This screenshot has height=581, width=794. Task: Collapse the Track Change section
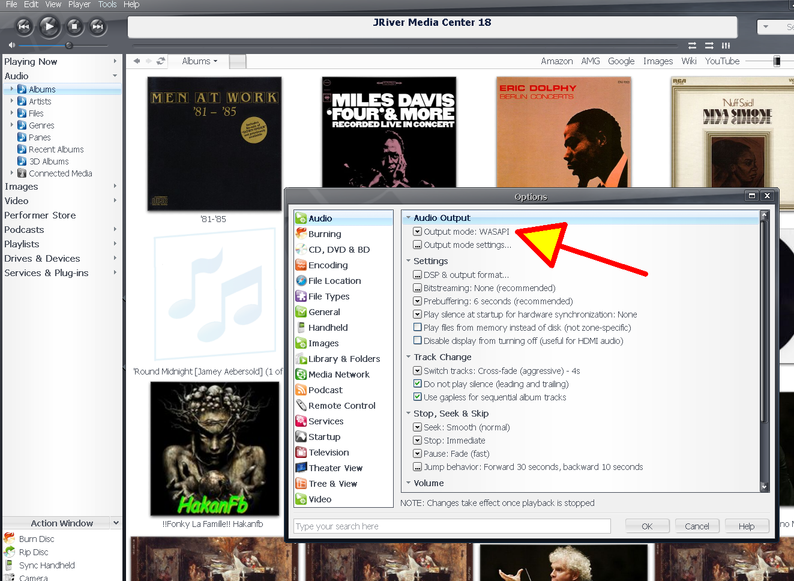(x=408, y=357)
